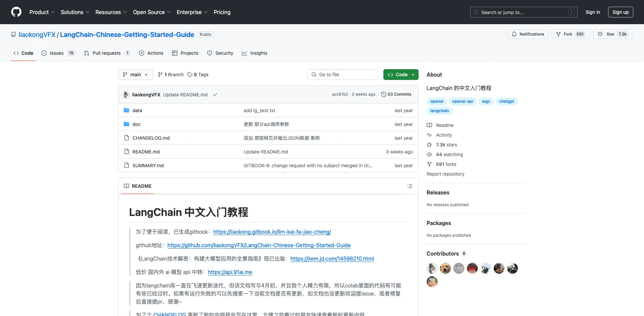This screenshot has height=316, width=644.
Task: Open the repository name LangChain-Chinese-Getting-Started-Guide link
Action: coord(127,35)
